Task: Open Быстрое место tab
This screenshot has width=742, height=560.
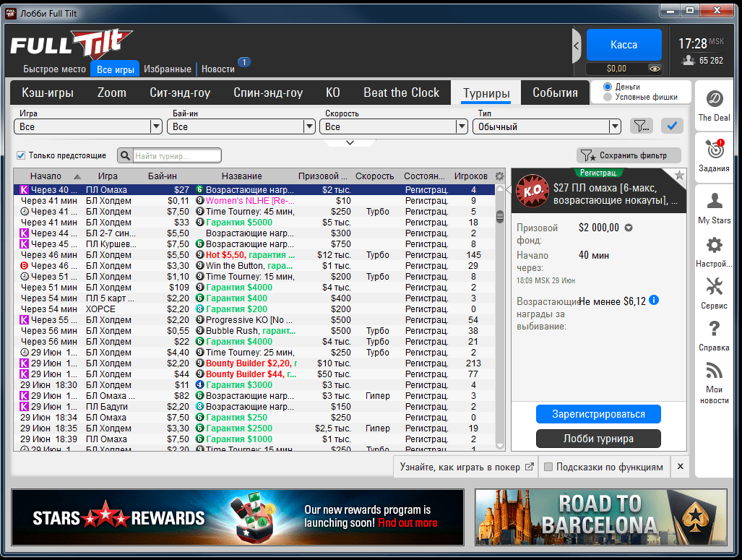Action: tap(54, 69)
